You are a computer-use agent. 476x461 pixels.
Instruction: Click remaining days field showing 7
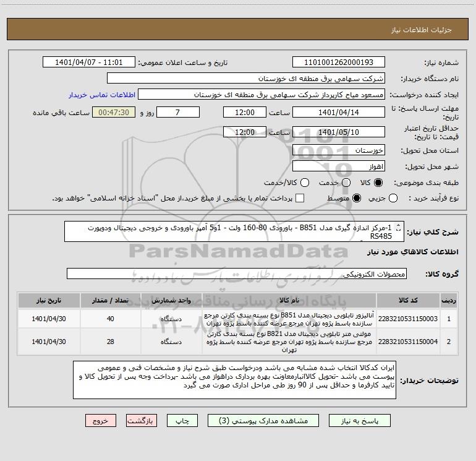pyautogui.click(x=178, y=112)
